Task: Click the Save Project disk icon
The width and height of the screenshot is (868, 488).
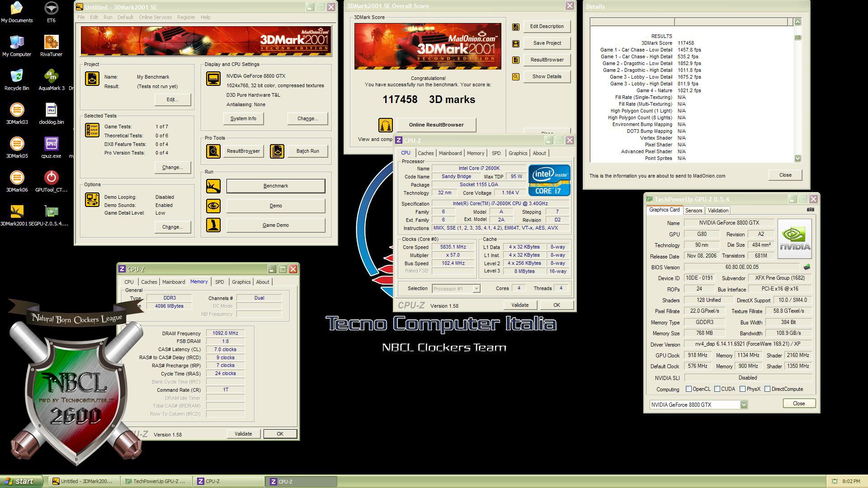Action: (x=516, y=43)
